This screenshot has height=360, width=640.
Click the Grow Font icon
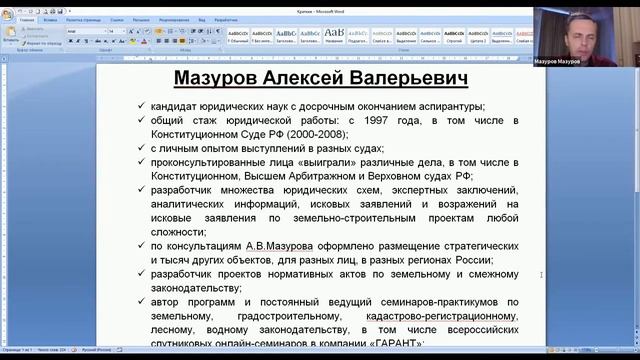[131, 31]
